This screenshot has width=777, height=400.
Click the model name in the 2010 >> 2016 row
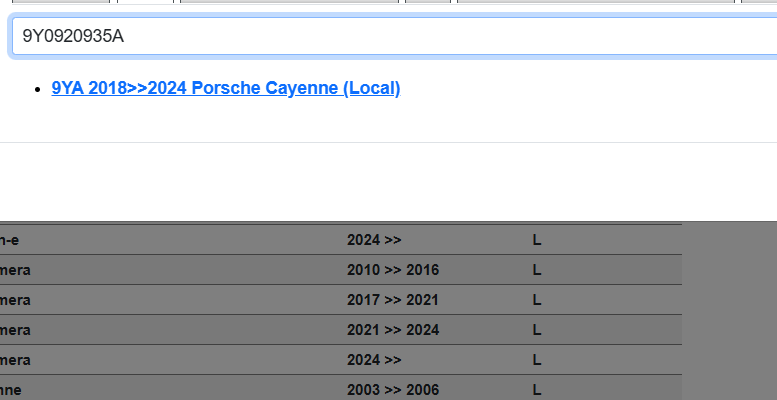coord(15,270)
